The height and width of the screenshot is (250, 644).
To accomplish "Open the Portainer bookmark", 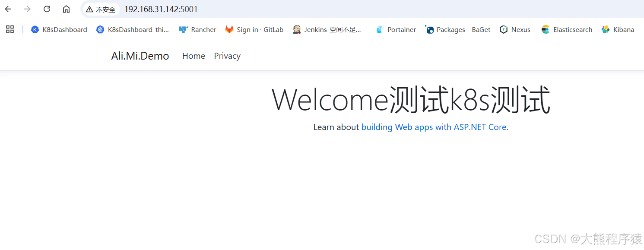I will coord(395,29).
